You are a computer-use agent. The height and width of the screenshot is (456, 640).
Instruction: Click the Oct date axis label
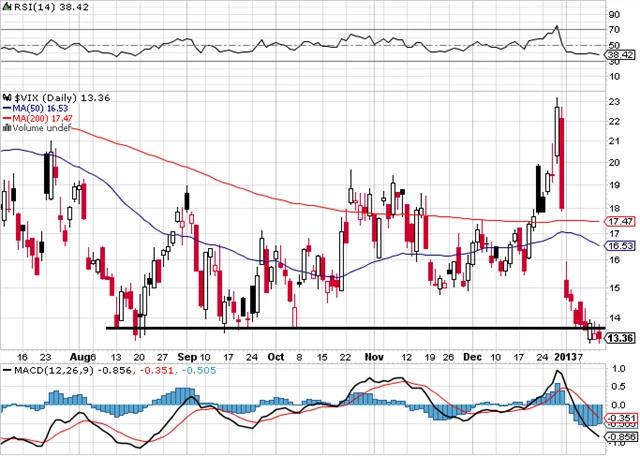coord(276,356)
